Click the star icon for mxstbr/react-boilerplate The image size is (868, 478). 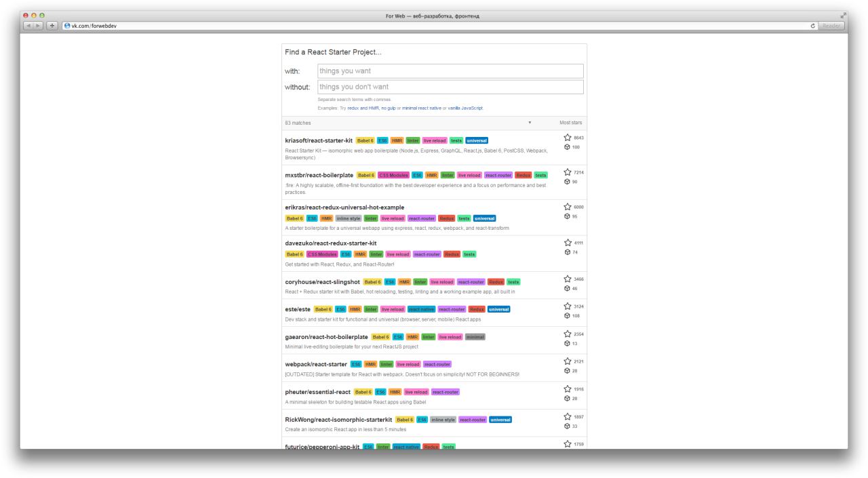[x=568, y=172]
